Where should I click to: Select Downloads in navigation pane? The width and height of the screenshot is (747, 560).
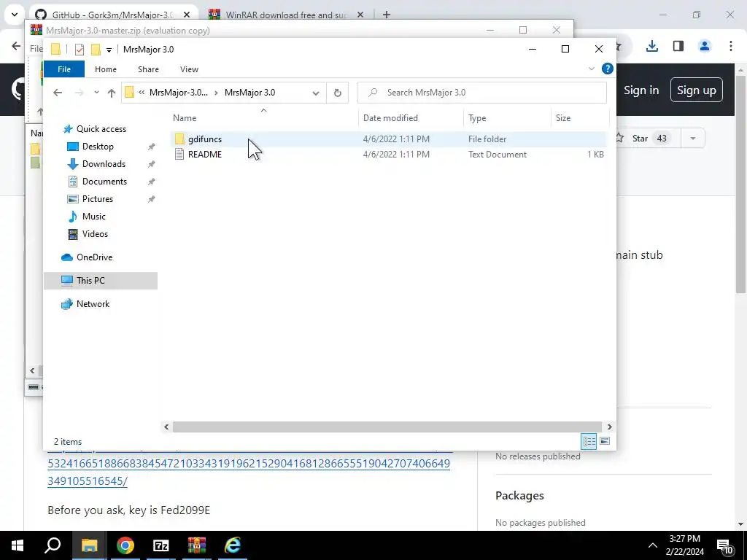pyautogui.click(x=104, y=164)
